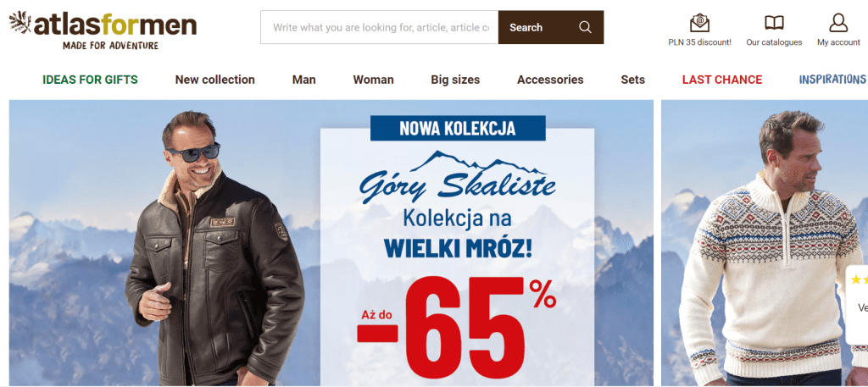The image size is (868, 387).
Task: Open the Big sizes menu
Action: 455,80
